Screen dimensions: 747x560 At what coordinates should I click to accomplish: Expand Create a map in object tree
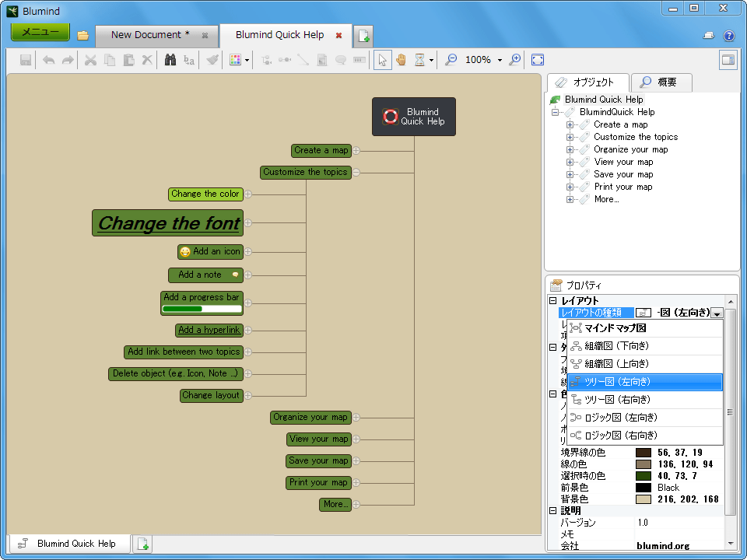point(570,124)
